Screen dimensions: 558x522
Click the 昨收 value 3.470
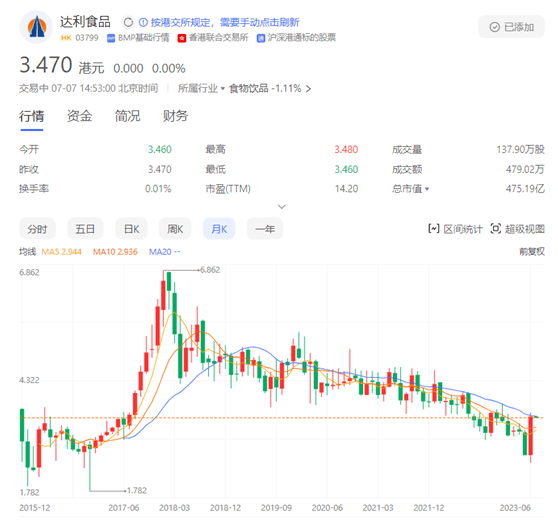pyautogui.click(x=160, y=169)
